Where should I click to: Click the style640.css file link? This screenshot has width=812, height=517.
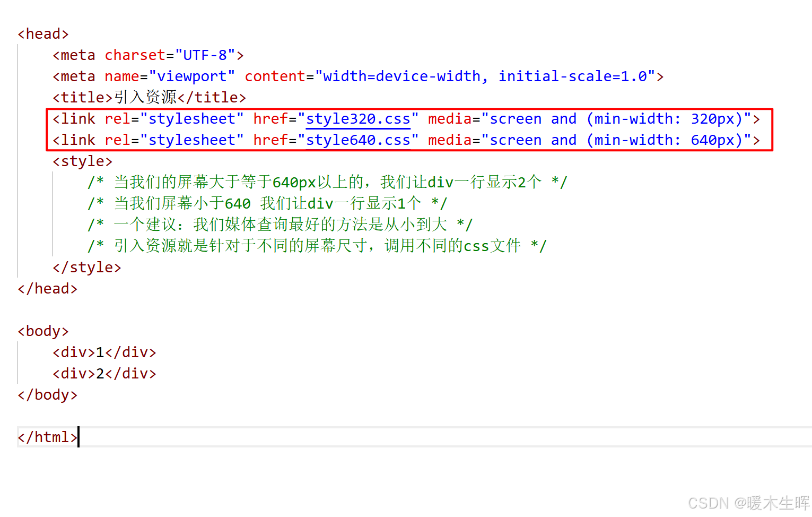point(358,140)
